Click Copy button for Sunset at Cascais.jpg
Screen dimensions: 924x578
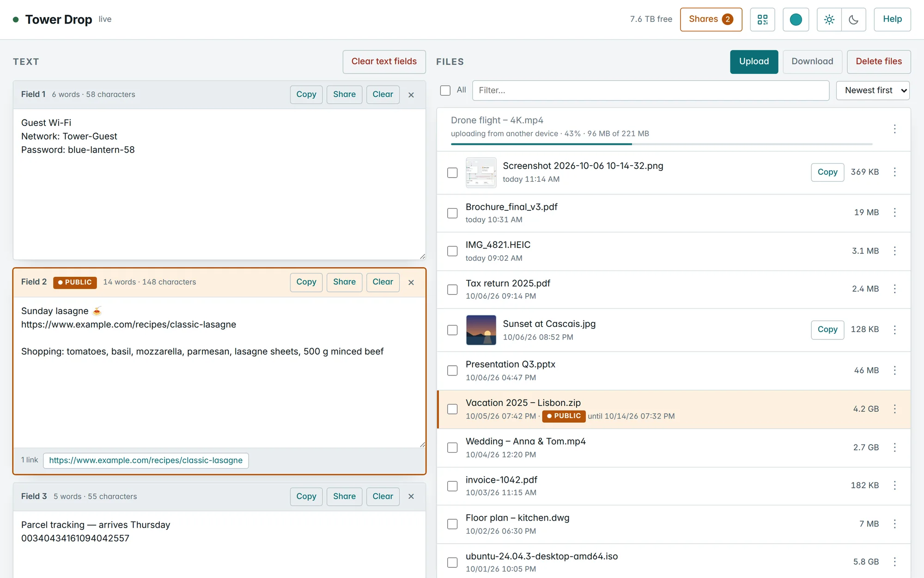827,330
